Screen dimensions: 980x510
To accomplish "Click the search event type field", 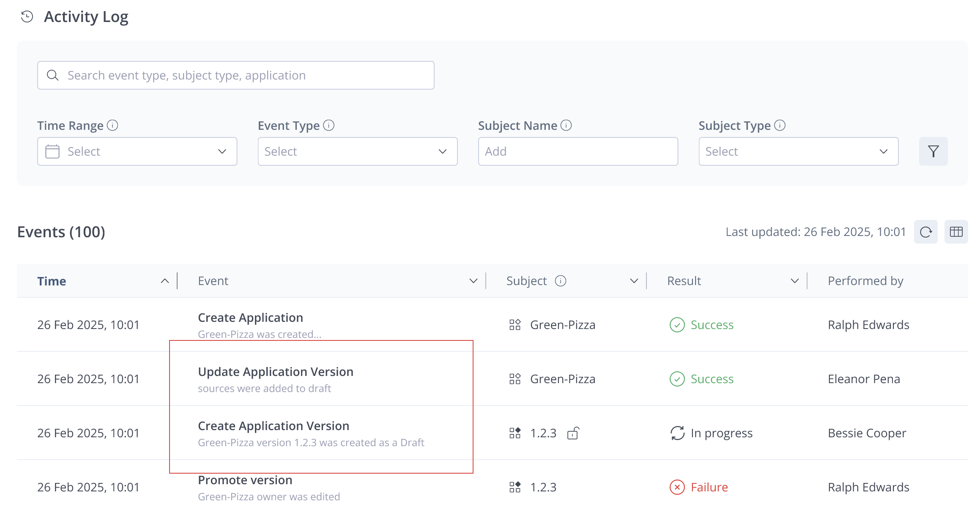I will 236,75.
